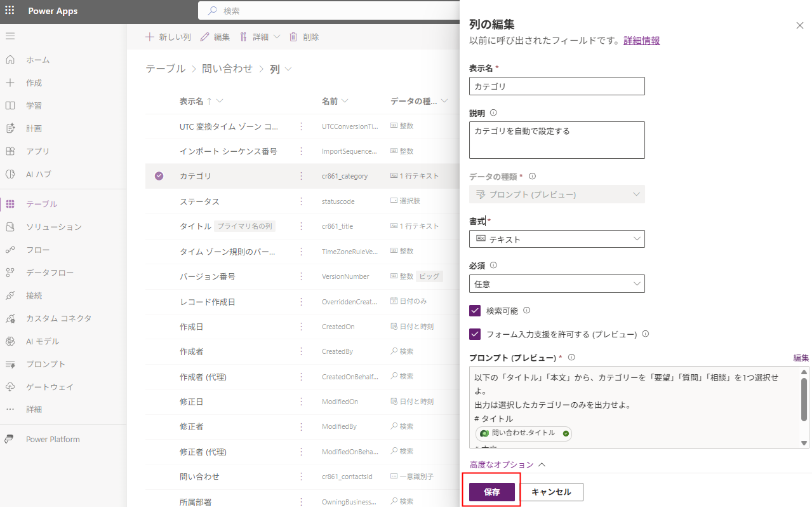Collapse the left navigation hamburger menu
This screenshot has height=507, width=812.
tap(10, 36)
